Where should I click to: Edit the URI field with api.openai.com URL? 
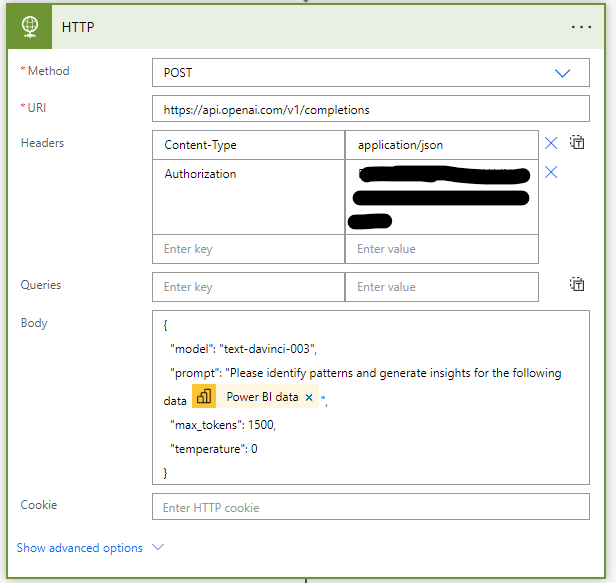coord(371,109)
